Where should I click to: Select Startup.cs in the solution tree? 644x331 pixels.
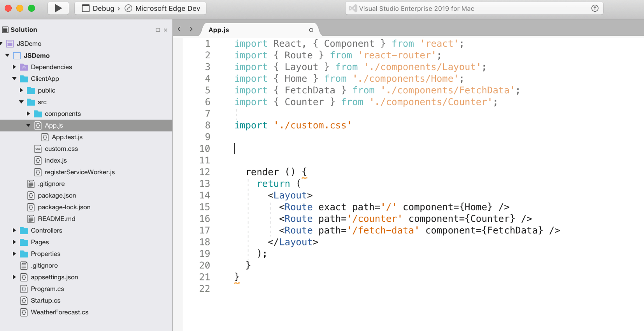[x=46, y=300]
